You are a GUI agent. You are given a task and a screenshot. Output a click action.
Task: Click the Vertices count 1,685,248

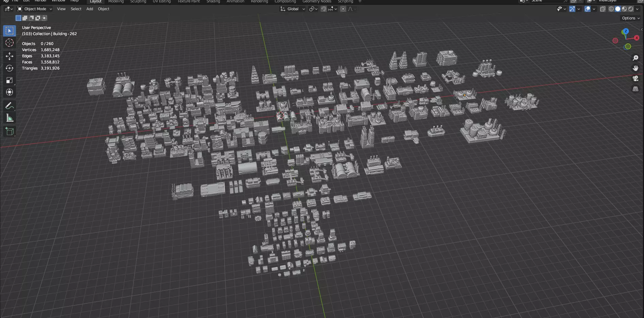[x=50, y=50]
